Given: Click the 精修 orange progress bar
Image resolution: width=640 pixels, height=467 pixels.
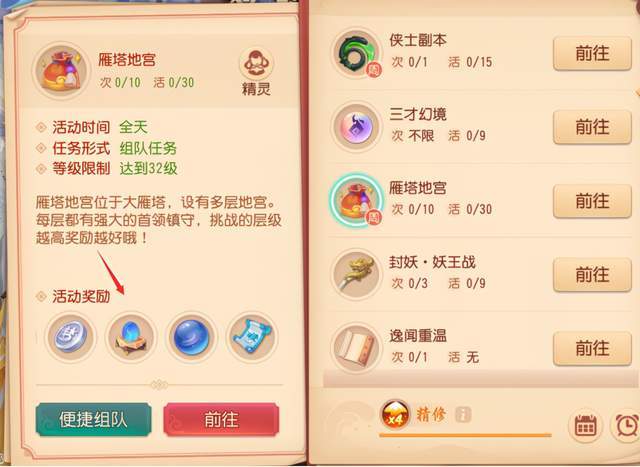Looking at the screenshot, I should click(x=465, y=436).
